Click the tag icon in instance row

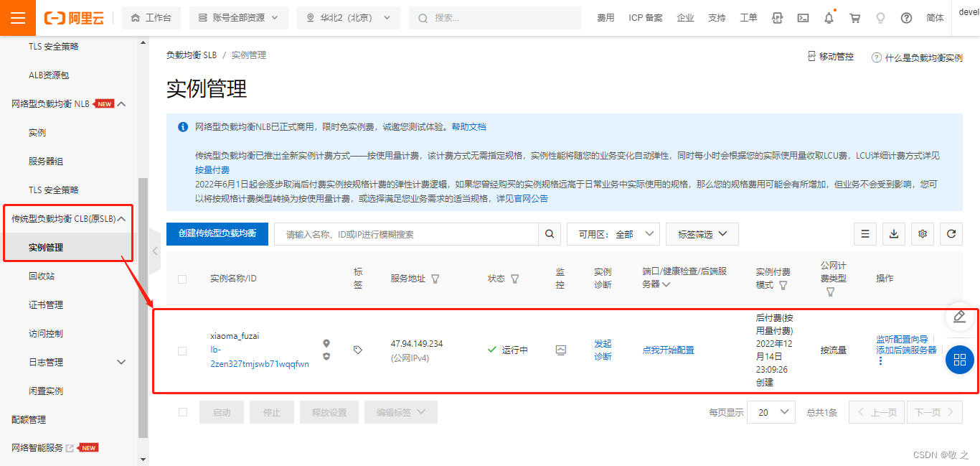tap(358, 350)
